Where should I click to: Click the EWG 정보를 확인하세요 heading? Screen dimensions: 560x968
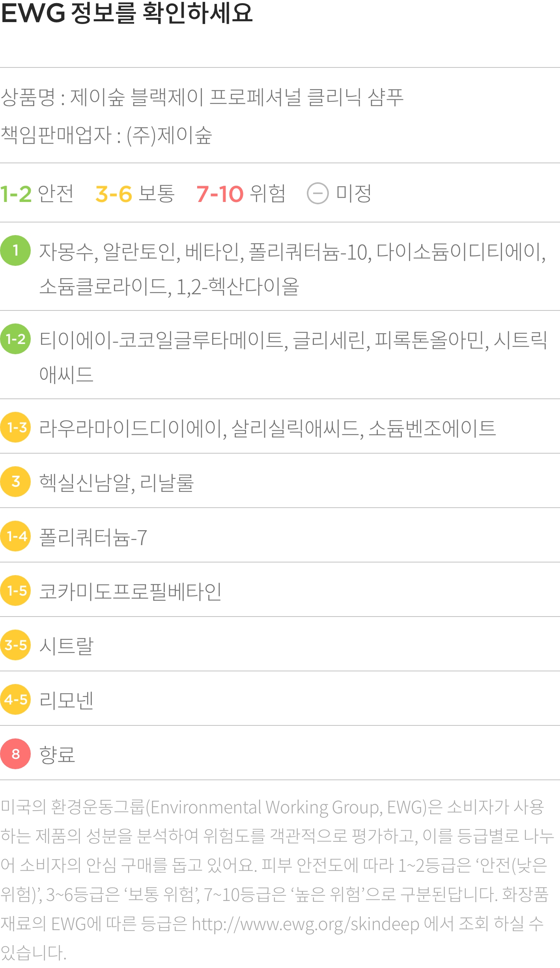click(x=127, y=13)
